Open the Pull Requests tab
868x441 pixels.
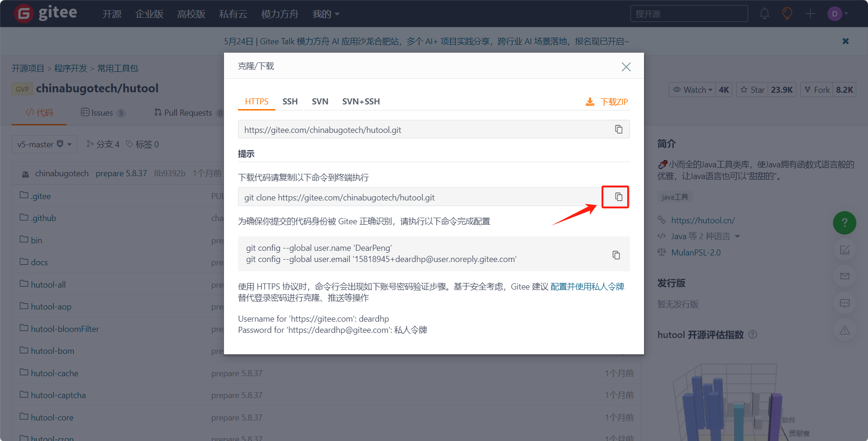(x=189, y=112)
